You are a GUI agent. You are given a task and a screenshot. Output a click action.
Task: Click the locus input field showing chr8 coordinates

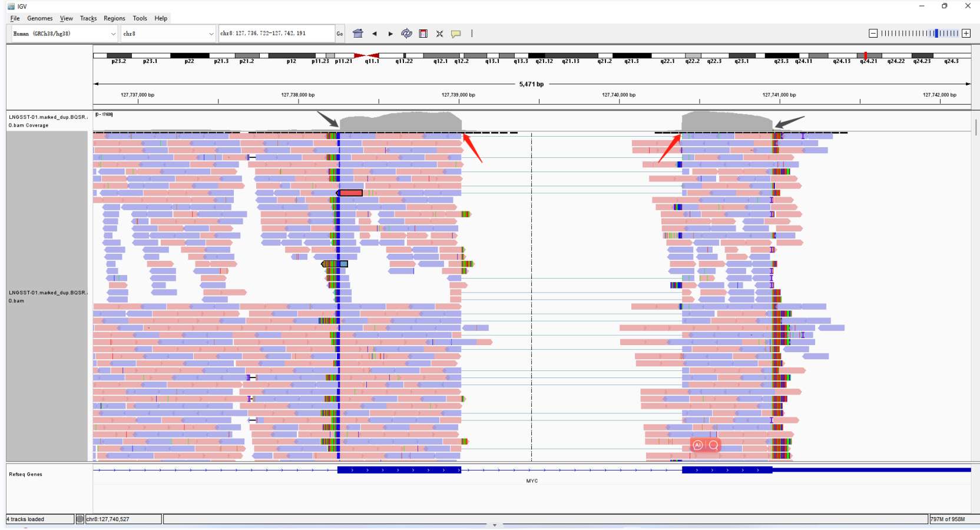(x=276, y=34)
